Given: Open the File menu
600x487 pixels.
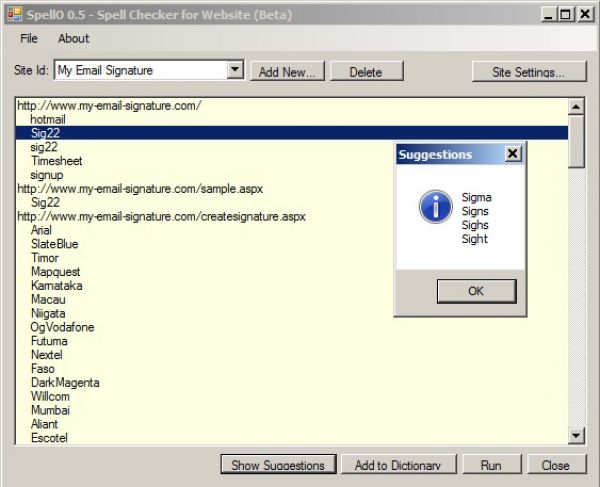Looking at the screenshot, I should (29, 38).
